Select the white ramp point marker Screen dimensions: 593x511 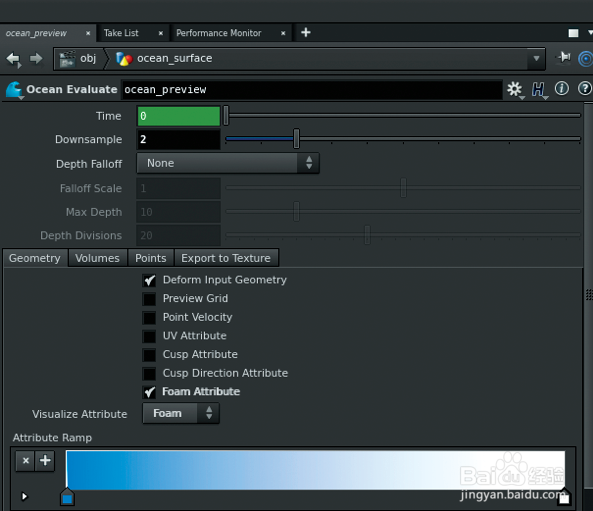[564, 497]
